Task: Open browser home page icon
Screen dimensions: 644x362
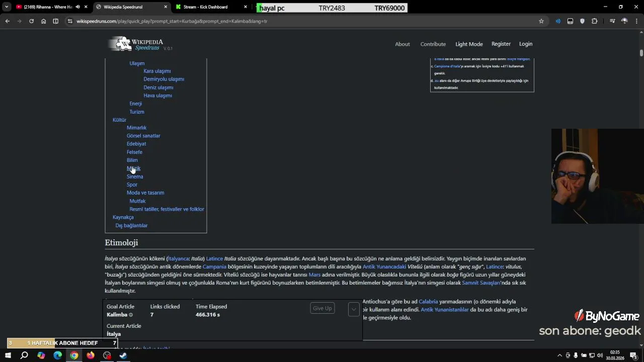Action: (43, 21)
